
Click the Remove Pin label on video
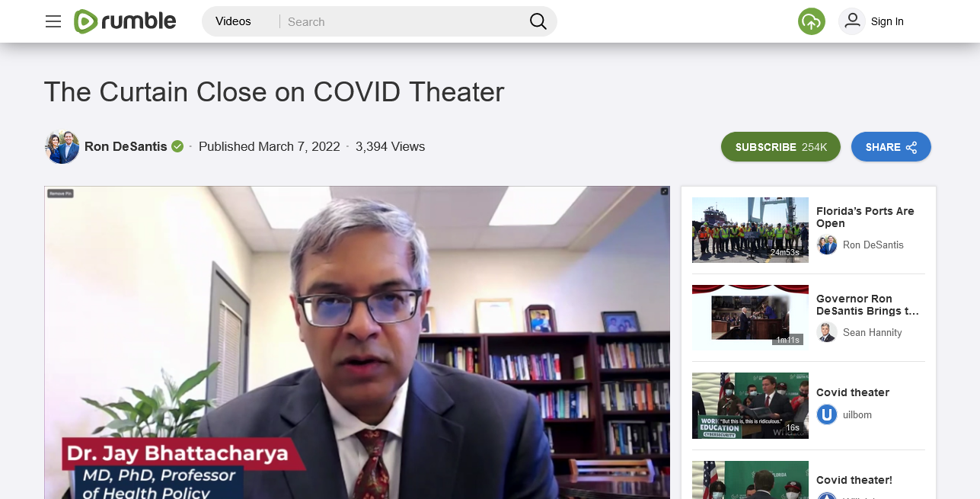click(x=60, y=194)
